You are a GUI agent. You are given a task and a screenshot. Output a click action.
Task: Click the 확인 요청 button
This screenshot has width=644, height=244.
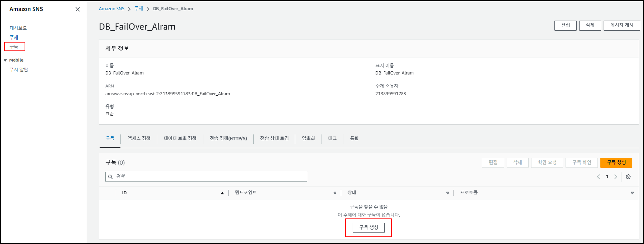click(547, 163)
